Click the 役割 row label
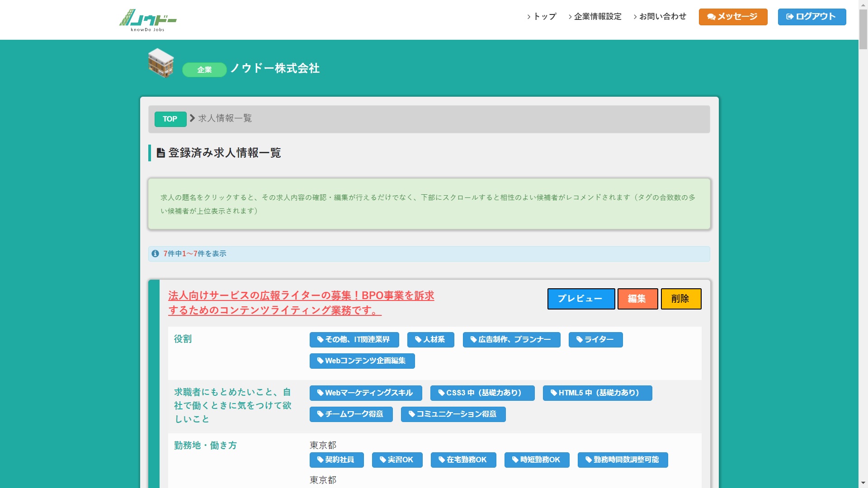The height and width of the screenshot is (488, 868). point(183,339)
